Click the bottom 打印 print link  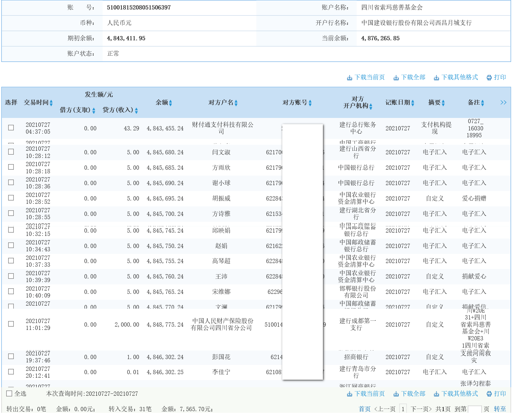click(x=496, y=394)
